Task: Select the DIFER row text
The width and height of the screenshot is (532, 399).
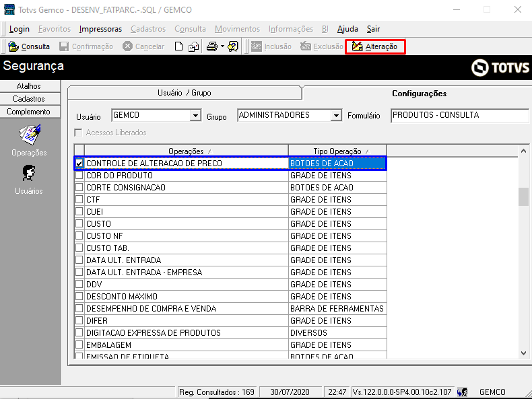Action: coord(97,321)
